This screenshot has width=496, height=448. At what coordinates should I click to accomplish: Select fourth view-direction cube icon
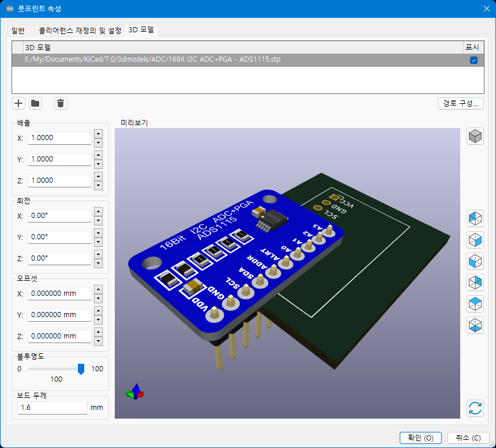475,283
